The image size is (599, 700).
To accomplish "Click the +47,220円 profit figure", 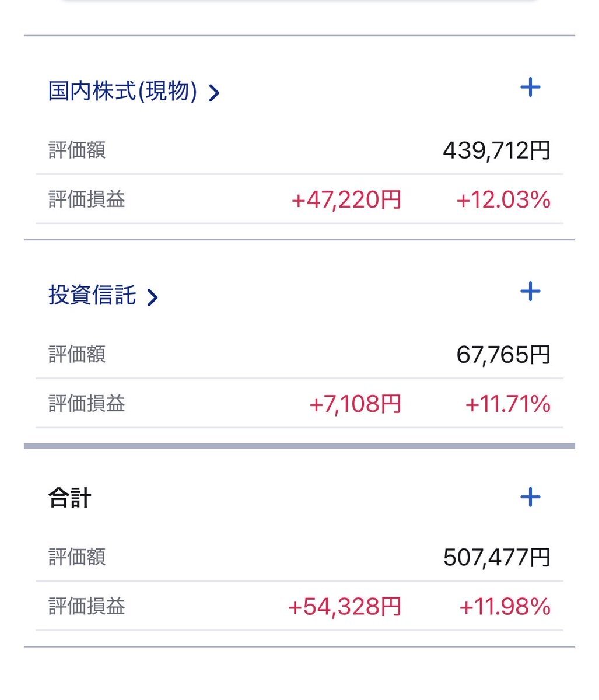I will pos(346,200).
